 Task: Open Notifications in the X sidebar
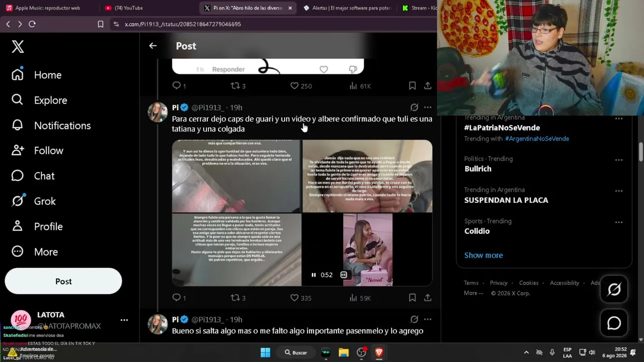click(51, 126)
